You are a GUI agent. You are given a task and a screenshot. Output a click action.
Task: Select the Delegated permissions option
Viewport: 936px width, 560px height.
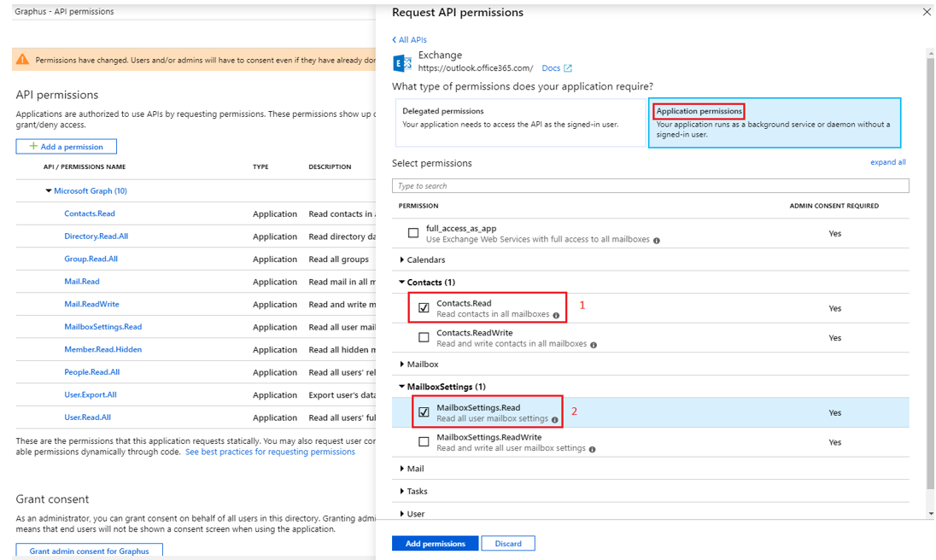point(520,123)
